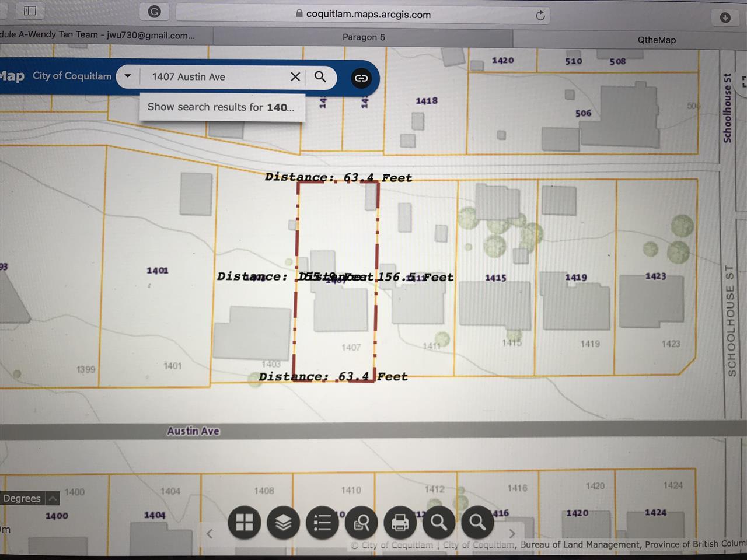This screenshot has width=747, height=560.
Task: Clear the 1407 Austin Ave search text
Action: click(x=295, y=76)
